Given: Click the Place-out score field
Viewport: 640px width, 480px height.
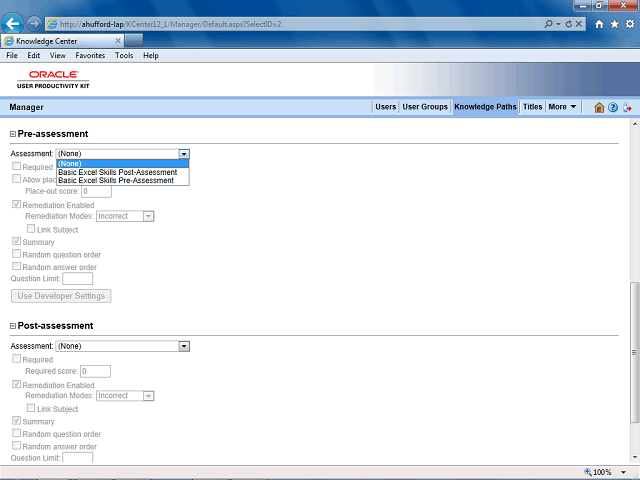Looking at the screenshot, I should click(96, 191).
